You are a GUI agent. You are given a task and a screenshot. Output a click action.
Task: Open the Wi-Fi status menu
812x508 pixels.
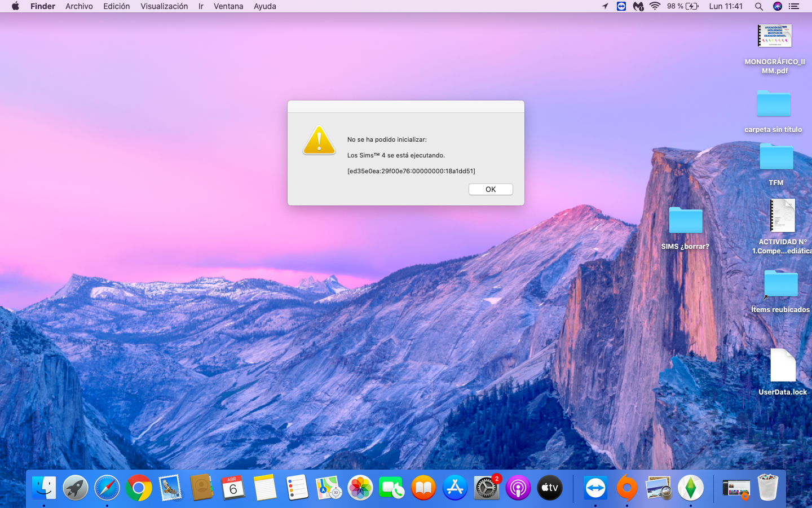[x=655, y=6]
